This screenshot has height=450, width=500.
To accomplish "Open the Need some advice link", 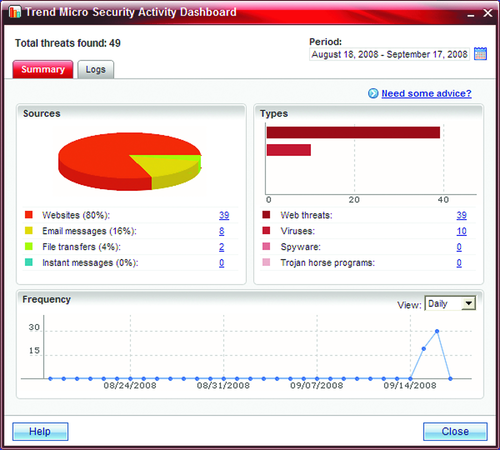I will pos(426,93).
